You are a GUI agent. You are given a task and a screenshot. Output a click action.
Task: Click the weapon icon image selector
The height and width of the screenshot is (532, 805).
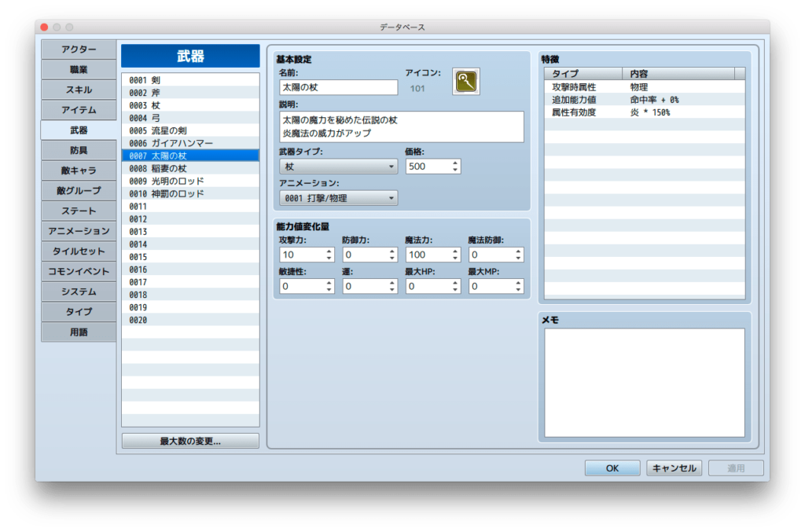(x=465, y=82)
